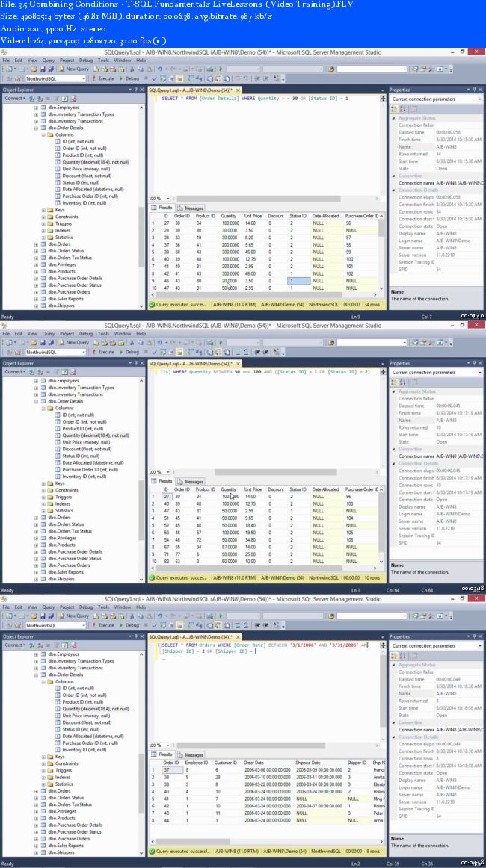Pin the Object Explorer panel in the middle frame
The image size is (486, 868).
coord(136,363)
